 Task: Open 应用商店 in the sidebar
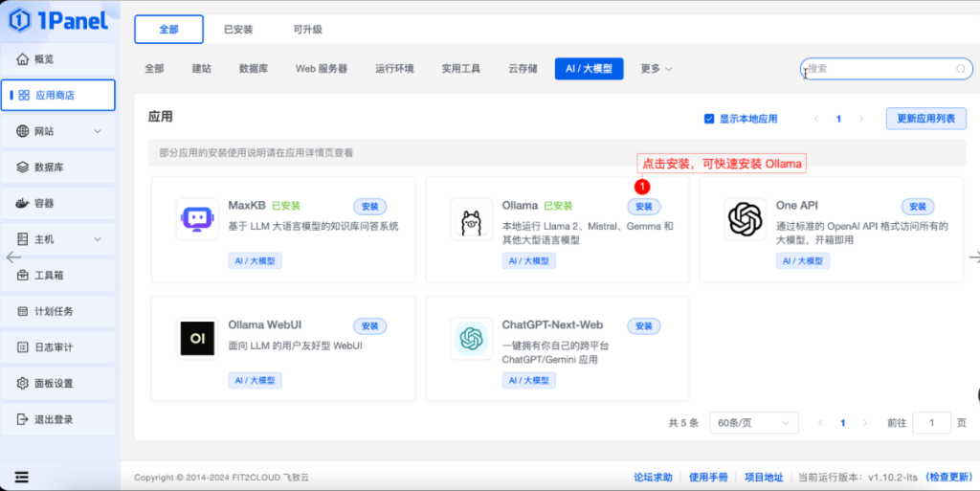coord(58,95)
